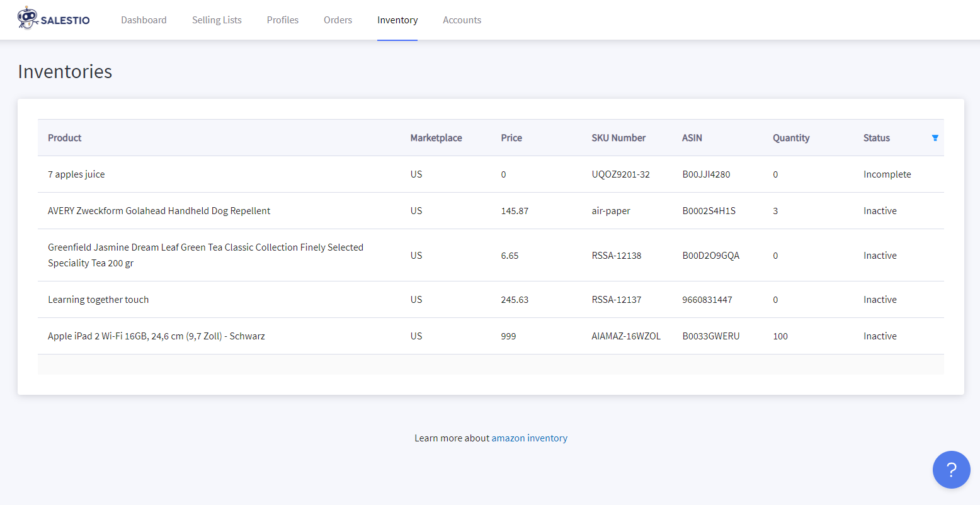Click price 999
980x505 pixels.
(x=508, y=336)
